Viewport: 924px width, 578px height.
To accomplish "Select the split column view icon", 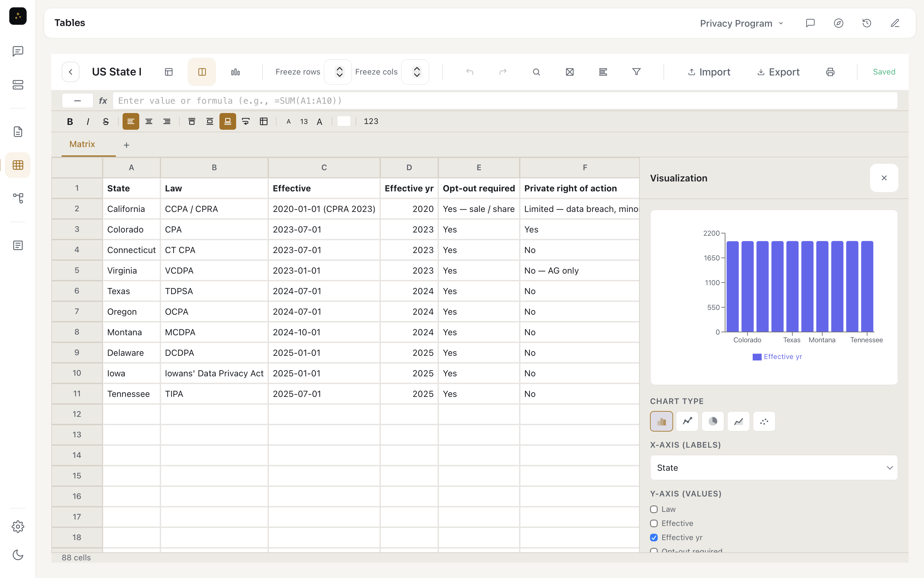I will (202, 72).
